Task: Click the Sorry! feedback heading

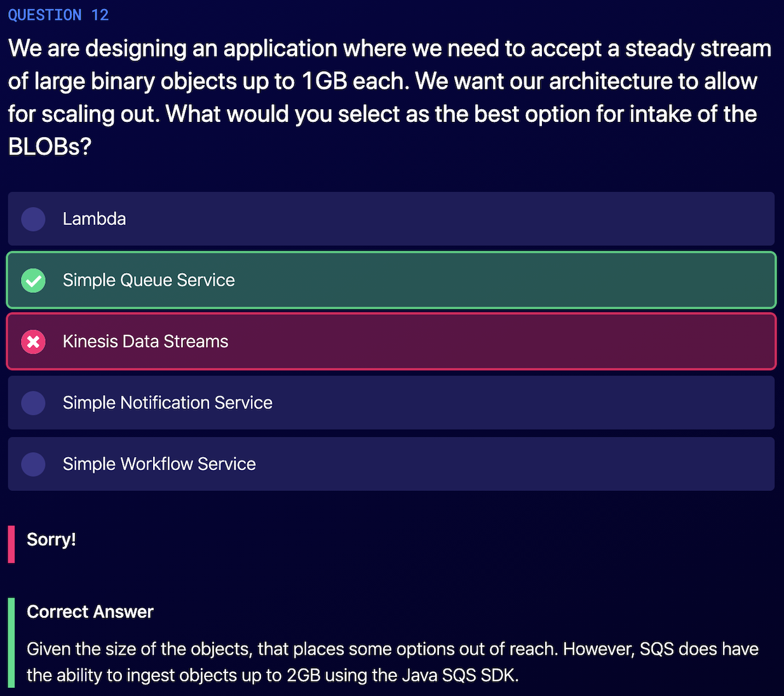Action: 51,540
